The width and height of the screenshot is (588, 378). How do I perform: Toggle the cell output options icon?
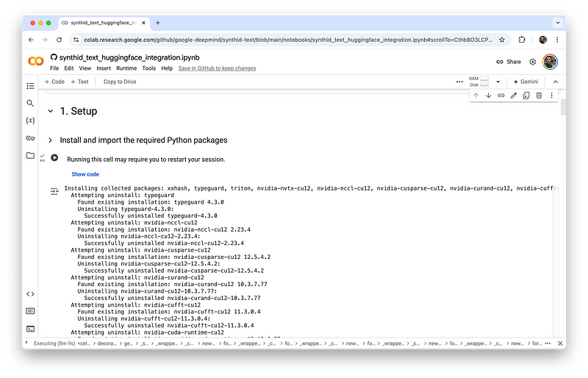coord(54,191)
